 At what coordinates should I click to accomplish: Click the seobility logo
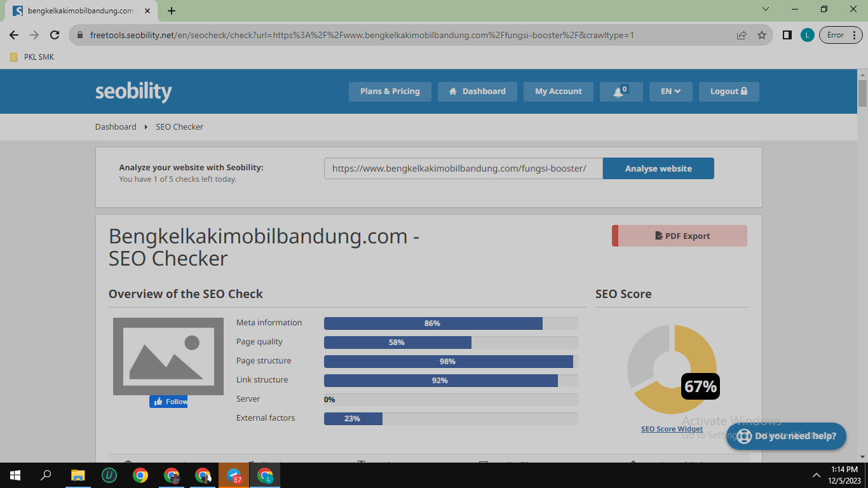(133, 91)
